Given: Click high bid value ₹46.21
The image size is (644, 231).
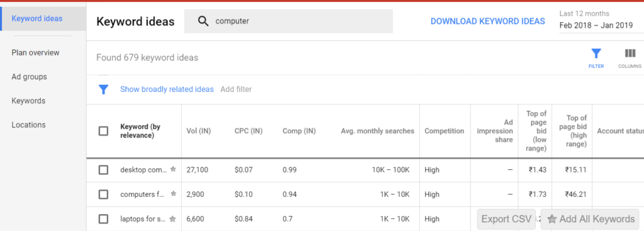Looking at the screenshot, I should click(575, 194).
